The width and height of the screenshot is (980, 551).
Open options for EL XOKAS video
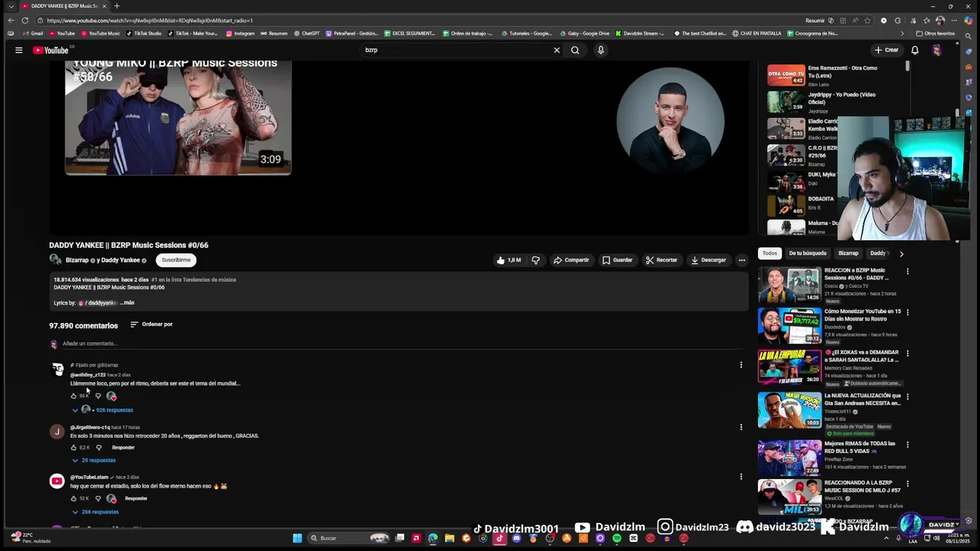pos(908,354)
